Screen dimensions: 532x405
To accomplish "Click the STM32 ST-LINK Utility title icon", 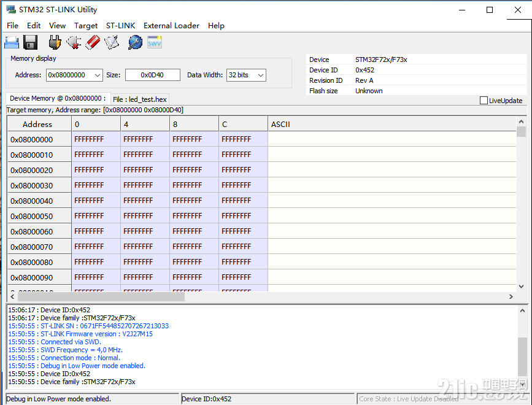I will [x=11, y=9].
